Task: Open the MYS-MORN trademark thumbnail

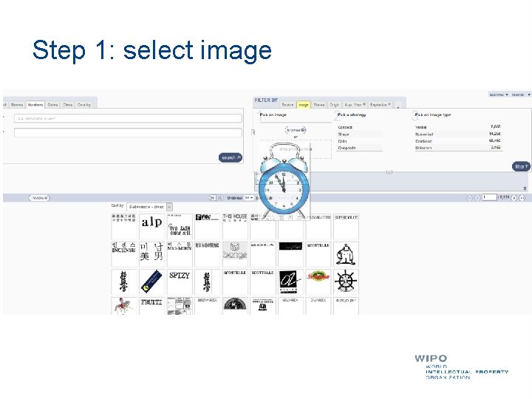Action: (x=180, y=254)
